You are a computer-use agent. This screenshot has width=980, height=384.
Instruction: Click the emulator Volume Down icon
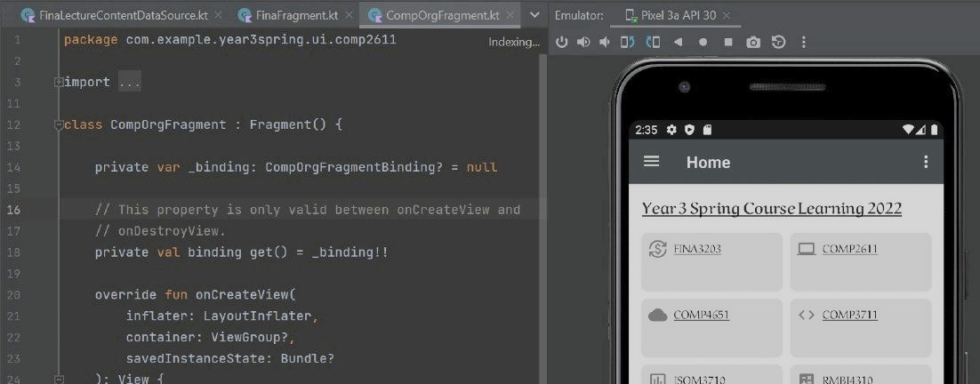click(605, 42)
